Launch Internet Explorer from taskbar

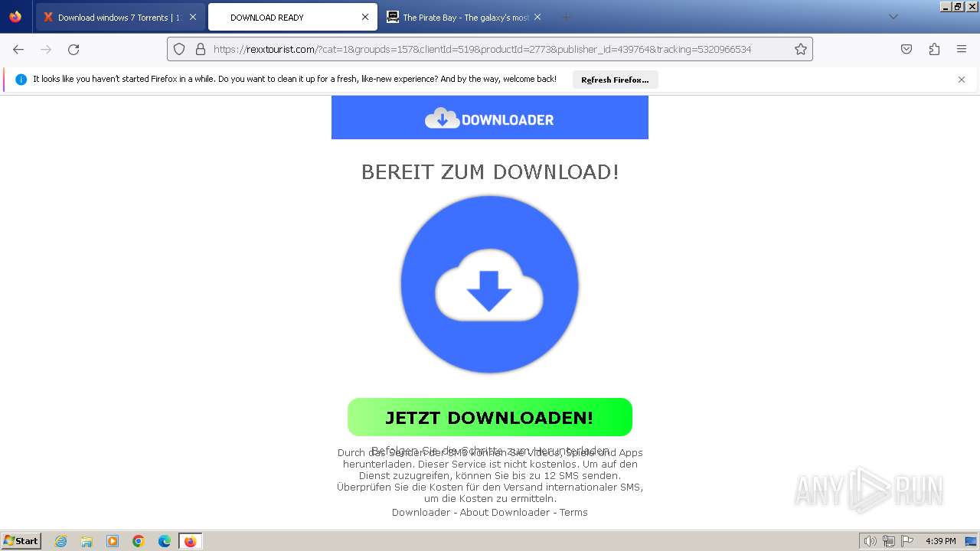click(60, 541)
